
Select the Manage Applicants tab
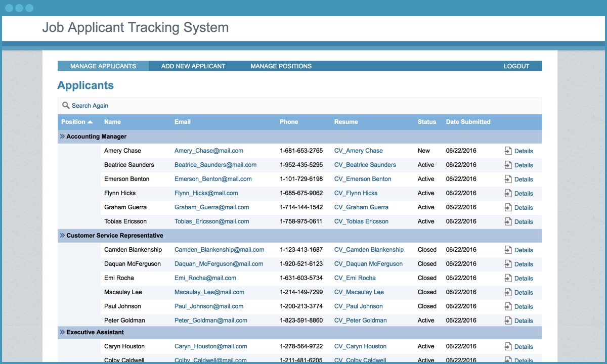pos(103,66)
